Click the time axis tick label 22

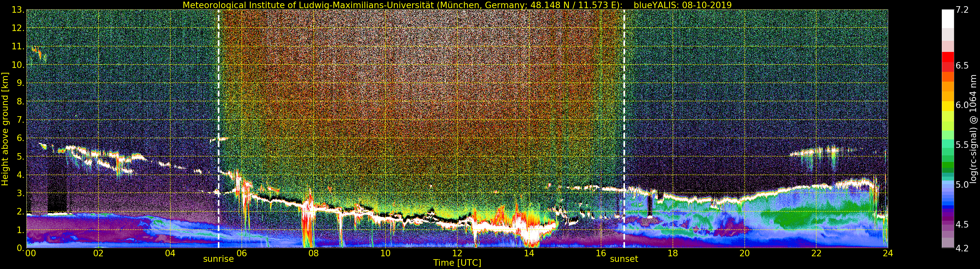(816, 253)
